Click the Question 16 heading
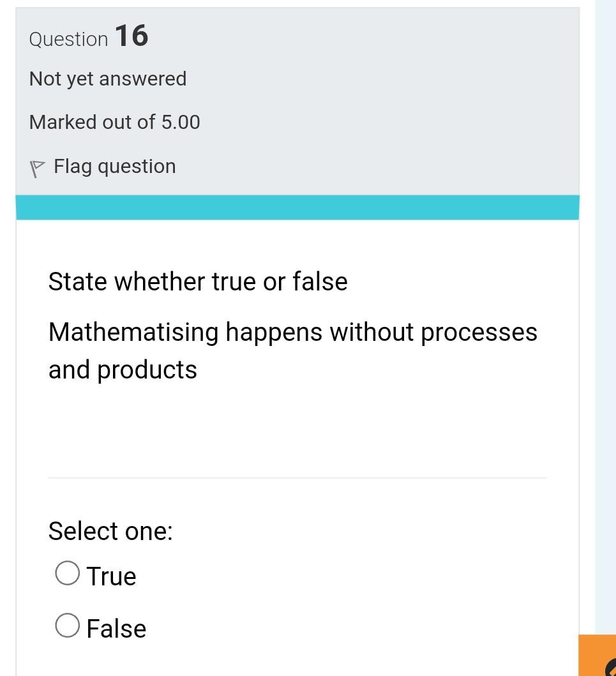This screenshot has width=616, height=676. point(88,37)
